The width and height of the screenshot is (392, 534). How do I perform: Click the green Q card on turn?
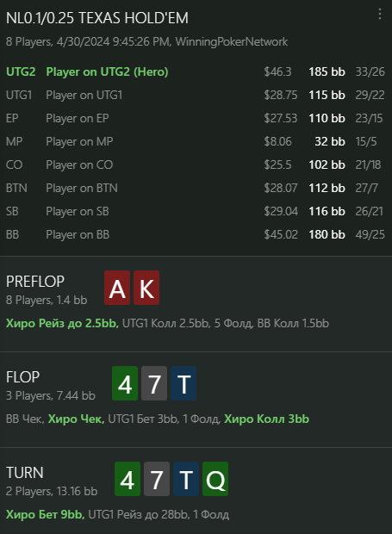(x=215, y=479)
